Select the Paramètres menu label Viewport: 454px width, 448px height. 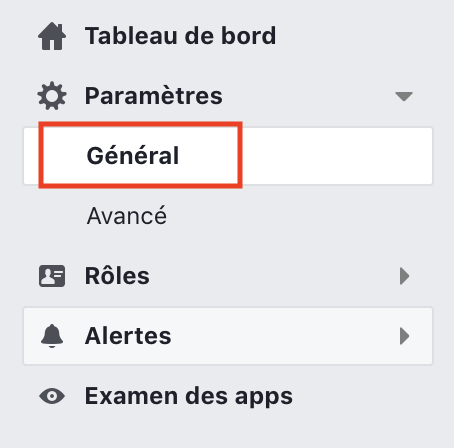pos(154,96)
